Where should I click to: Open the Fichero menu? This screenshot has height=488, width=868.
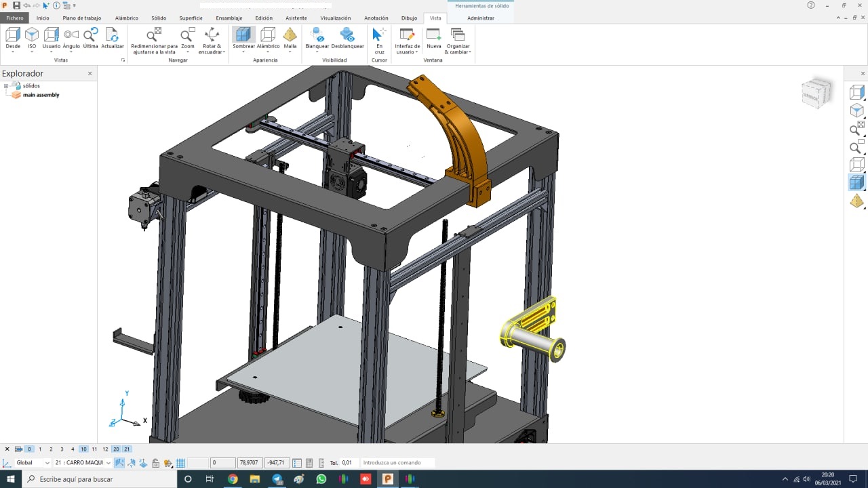pyautogui.click(x=15, y=18)
